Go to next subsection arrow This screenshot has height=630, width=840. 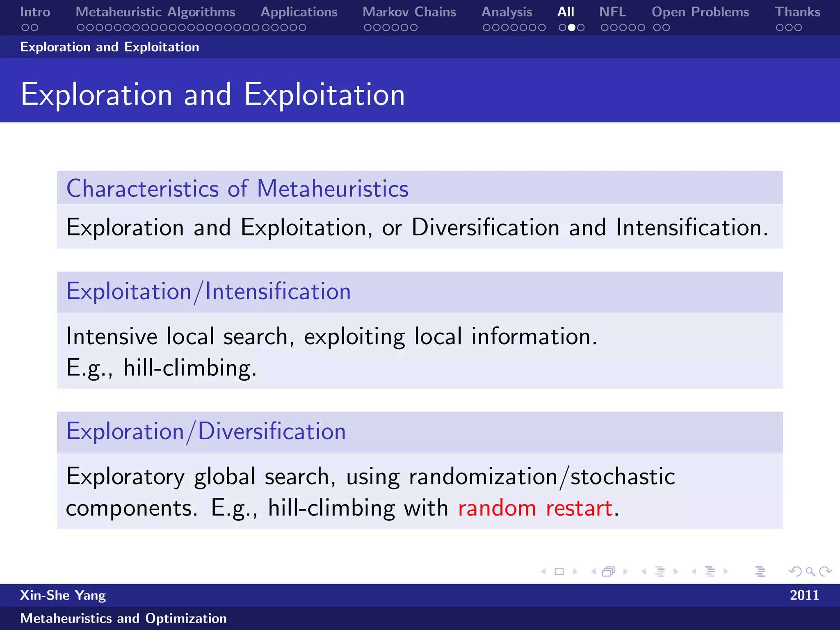(x=676, y=571)
